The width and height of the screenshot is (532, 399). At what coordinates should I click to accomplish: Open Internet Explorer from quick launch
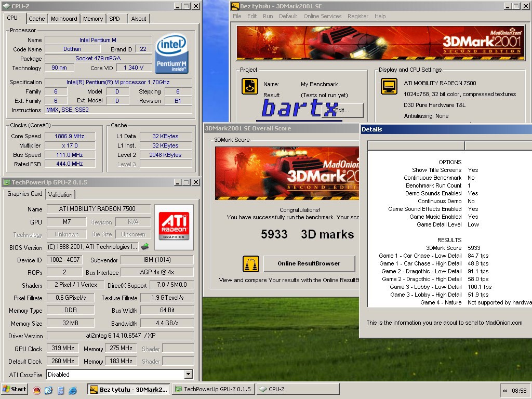pos(73,390)
